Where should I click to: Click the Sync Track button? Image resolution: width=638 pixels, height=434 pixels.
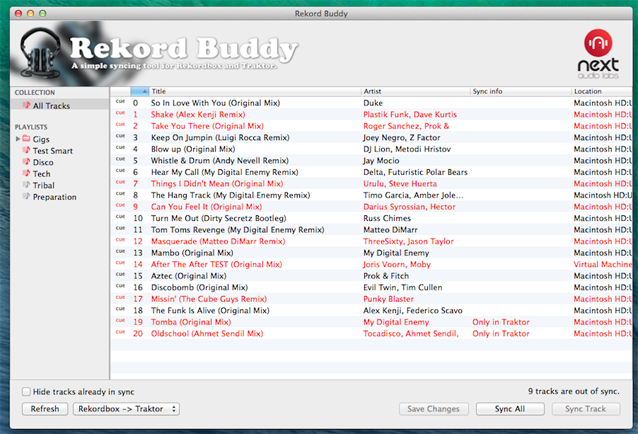[586, 409]
